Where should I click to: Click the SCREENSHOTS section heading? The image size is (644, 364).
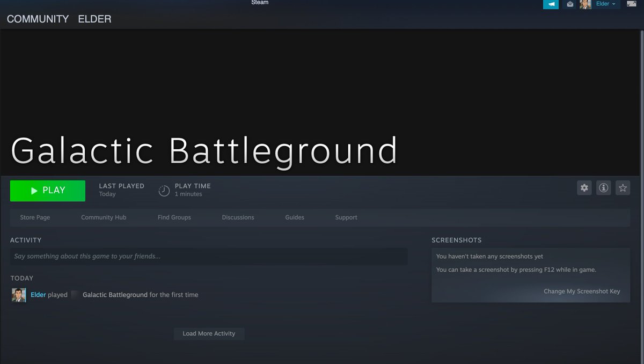pos(457,240)
